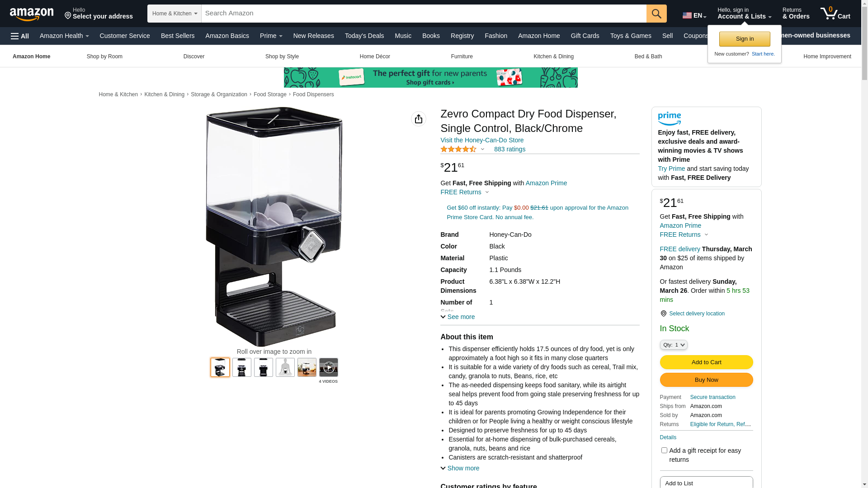This screenshot has width=868, height=488.
Task: Open Today's Deals in the nav bar
Action: [364, 36]
